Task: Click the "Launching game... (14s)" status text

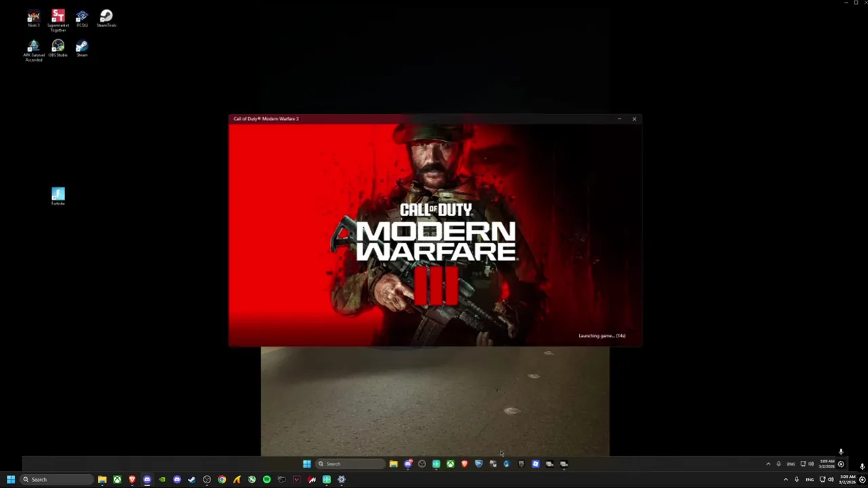Action: pyautogui.click(x=602, y=335)
